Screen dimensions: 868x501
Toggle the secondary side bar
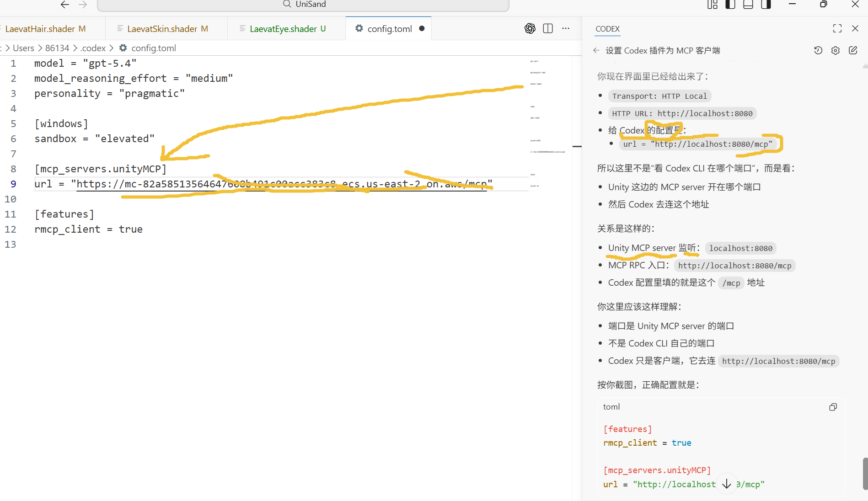point(766,5)
